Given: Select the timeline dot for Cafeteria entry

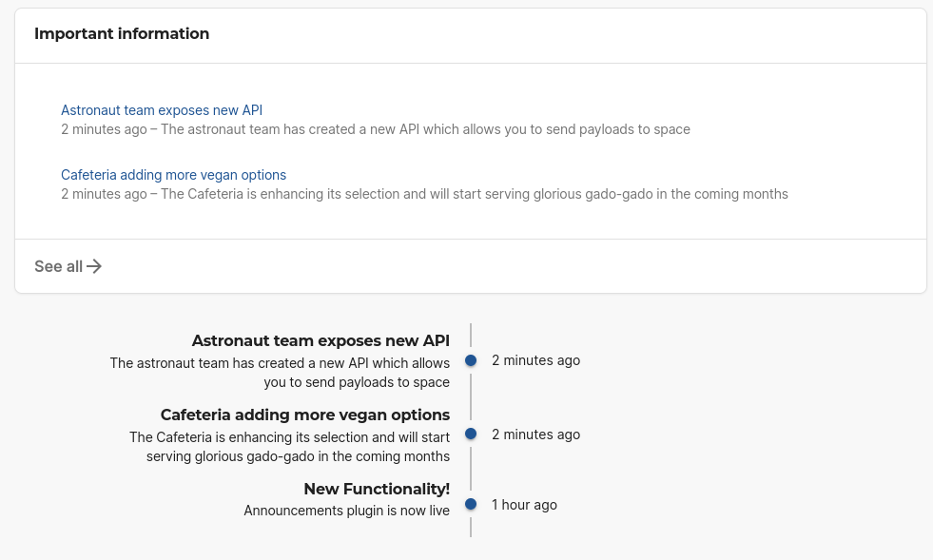Looking at the screenshot, I should tap(471, 434).
